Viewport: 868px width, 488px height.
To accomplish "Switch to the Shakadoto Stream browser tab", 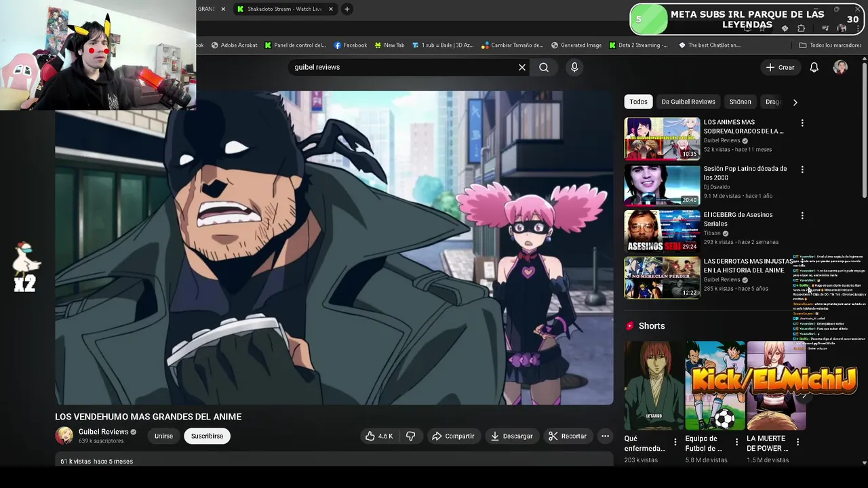I will 284,9.
